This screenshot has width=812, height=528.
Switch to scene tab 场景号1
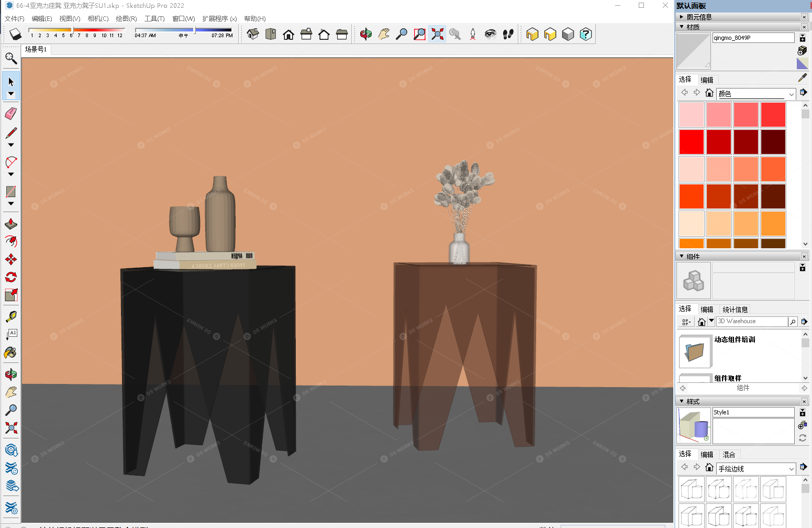[36, 49]
